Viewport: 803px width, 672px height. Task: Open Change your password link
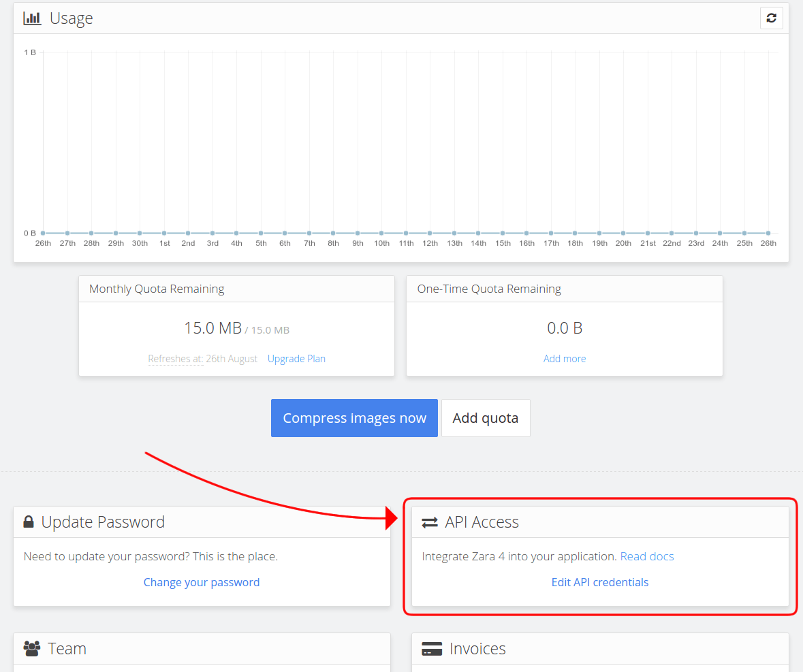pos(202,582)
